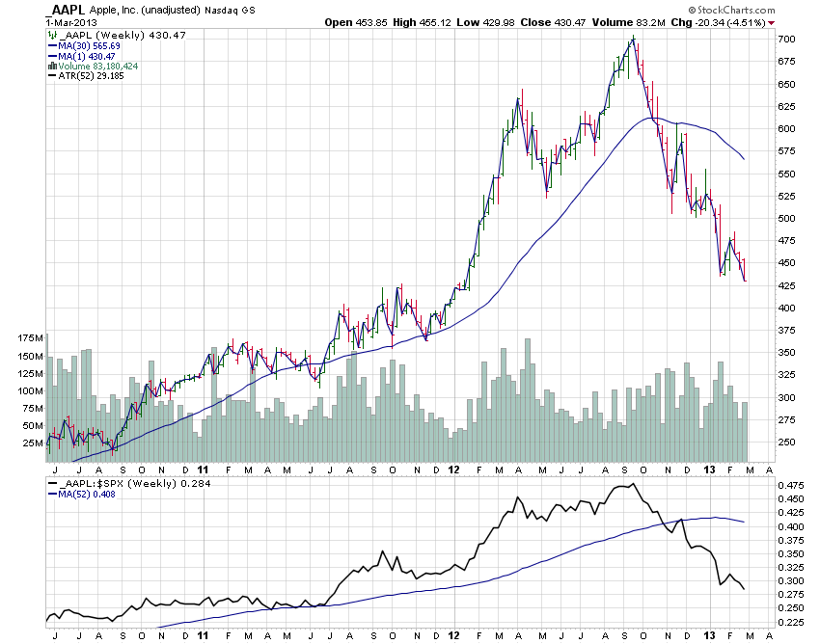Image resolution: width=820 pixels, height=644 pixels.
Task: Click the 'Volume 83.2M' header value
Action: [629, 22]
